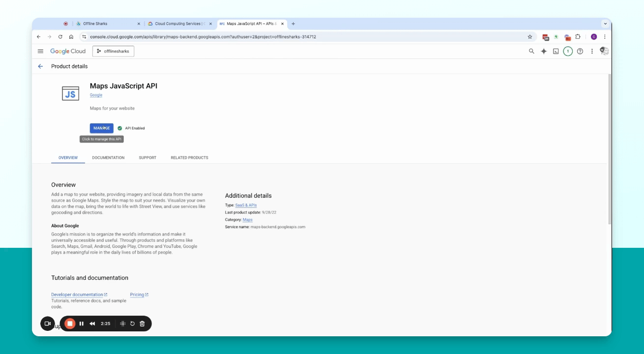Stop the screen recording
The image size is (644, 354).
(x=70, y=324)
